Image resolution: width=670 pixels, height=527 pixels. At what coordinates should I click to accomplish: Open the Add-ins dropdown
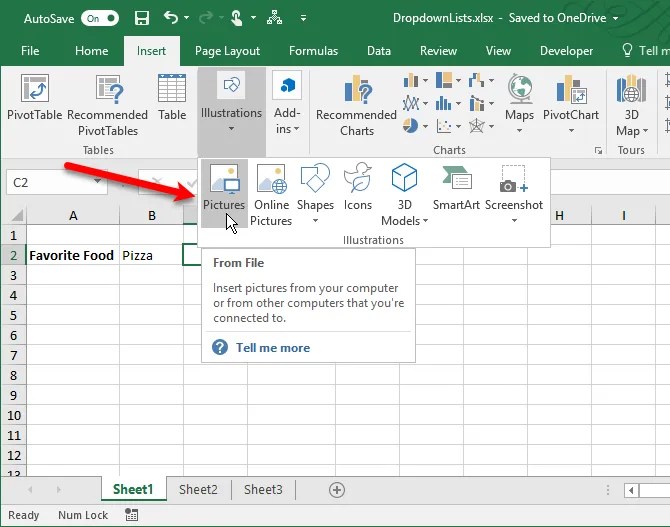pos(287,104)
